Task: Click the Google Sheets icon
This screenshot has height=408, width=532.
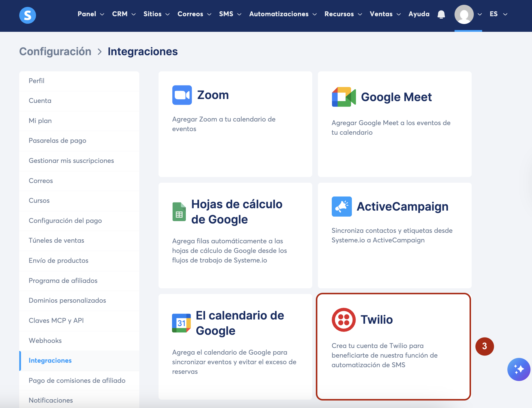Action: click(179, 212)
